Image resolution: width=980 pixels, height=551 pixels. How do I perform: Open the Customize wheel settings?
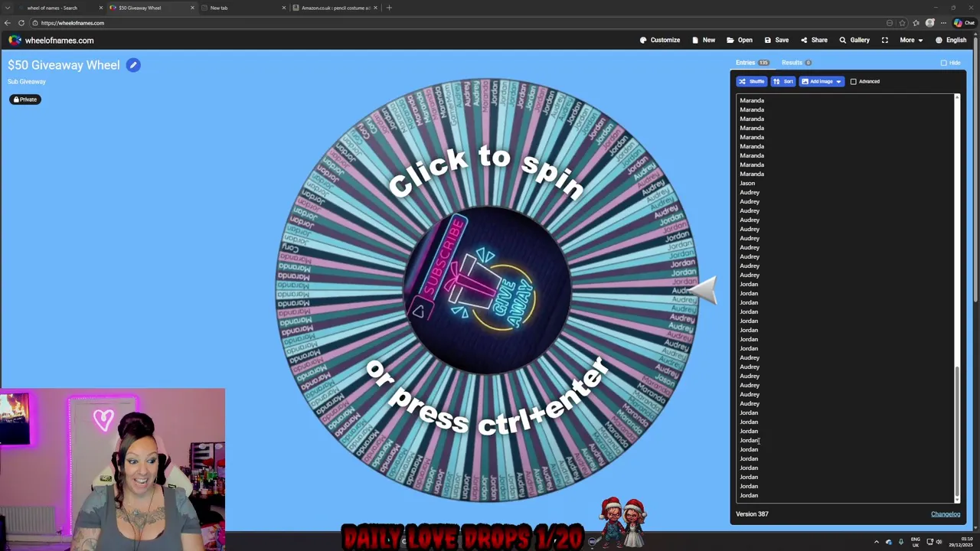pyautogui.click(x=660, y=40)
